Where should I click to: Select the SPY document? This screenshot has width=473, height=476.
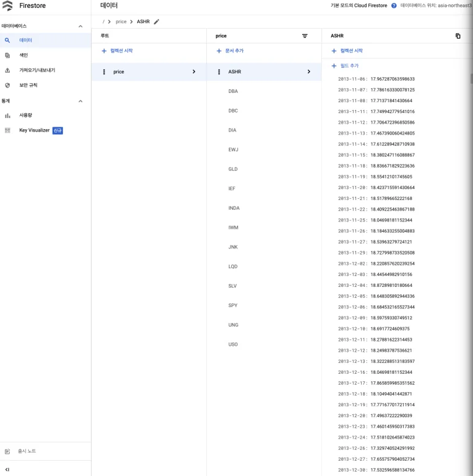coord(233,305)
